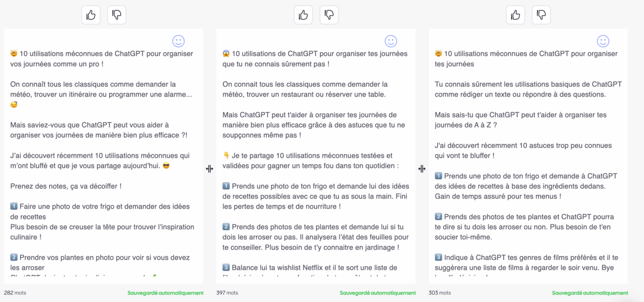This screenshot has height=302, width=644.
Task: Click the paragraph "J'ai découvert récemment 10 astuces trop peu connues"
Action: pyautogui.click(x=523, y=150)
